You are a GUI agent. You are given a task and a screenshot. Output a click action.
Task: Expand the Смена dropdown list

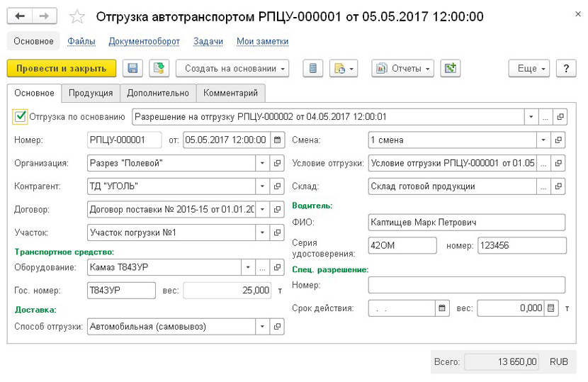[544, 140]
